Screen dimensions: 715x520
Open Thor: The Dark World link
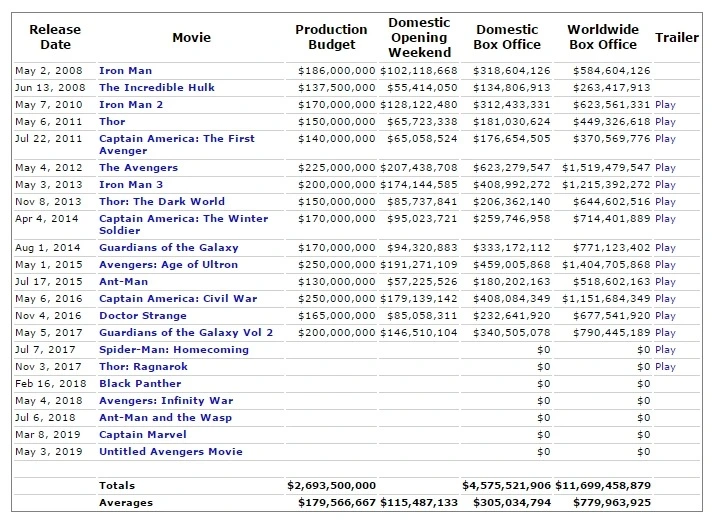coord(162,202)
